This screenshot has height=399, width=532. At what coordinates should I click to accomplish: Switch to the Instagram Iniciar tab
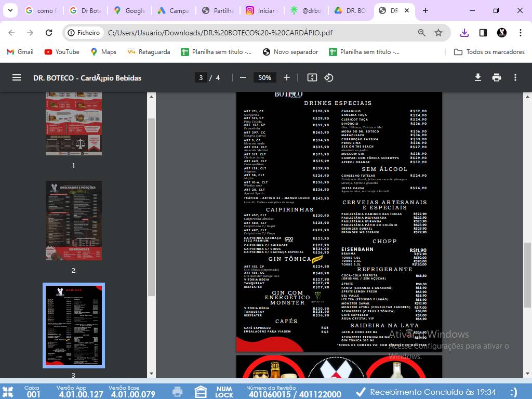pyautogui.click(x=262, y=10)
